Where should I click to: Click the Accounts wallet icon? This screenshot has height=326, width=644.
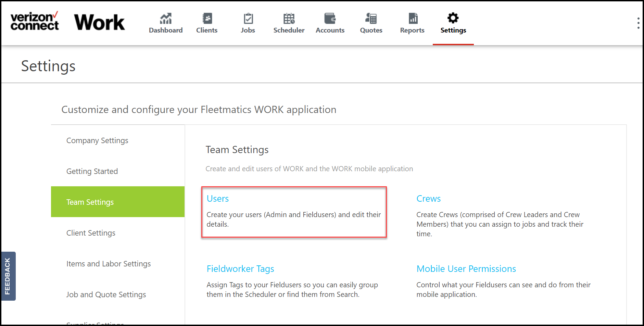tap(330, 18)
